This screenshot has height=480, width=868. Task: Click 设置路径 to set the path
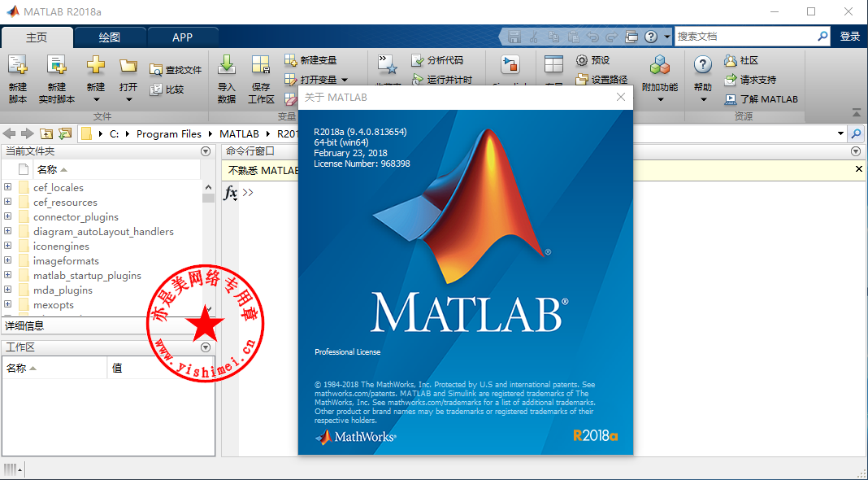point(601,80)
